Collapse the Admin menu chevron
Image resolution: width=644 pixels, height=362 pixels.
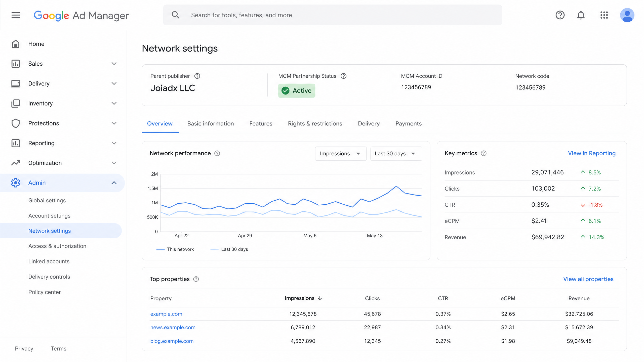point(114,183)
